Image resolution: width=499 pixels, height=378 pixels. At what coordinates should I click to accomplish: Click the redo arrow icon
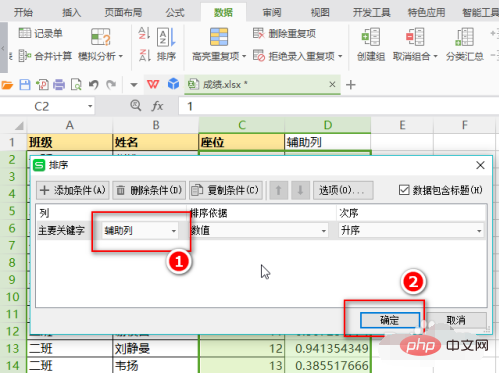[x=111, y=85]
